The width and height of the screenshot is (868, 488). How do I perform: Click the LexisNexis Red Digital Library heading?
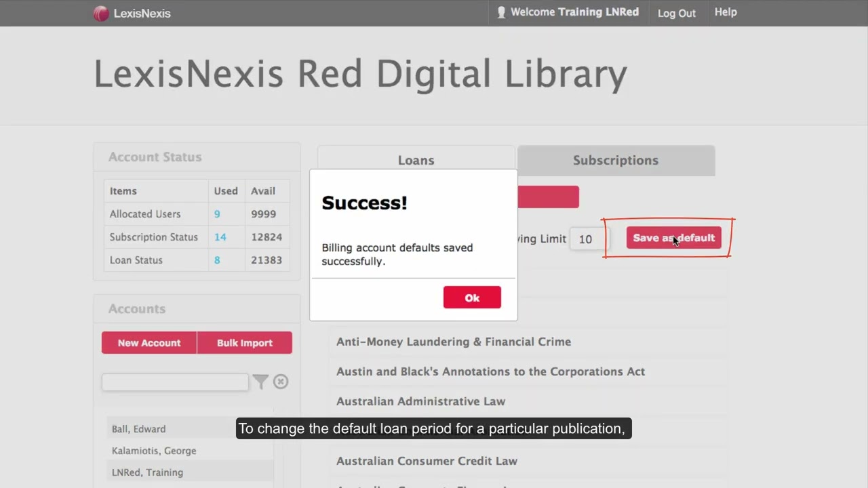[360, 74]
